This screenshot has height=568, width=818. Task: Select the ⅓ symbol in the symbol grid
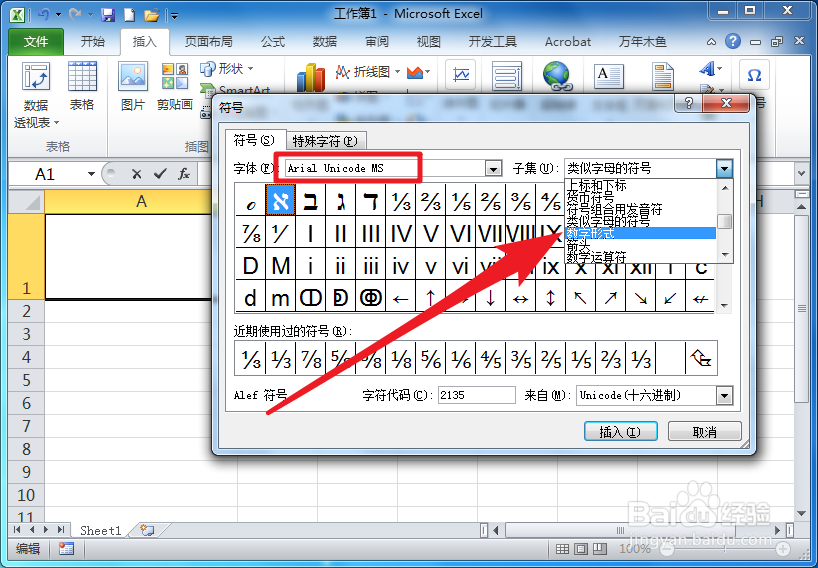pyautogui.click(x=401, y=201)
